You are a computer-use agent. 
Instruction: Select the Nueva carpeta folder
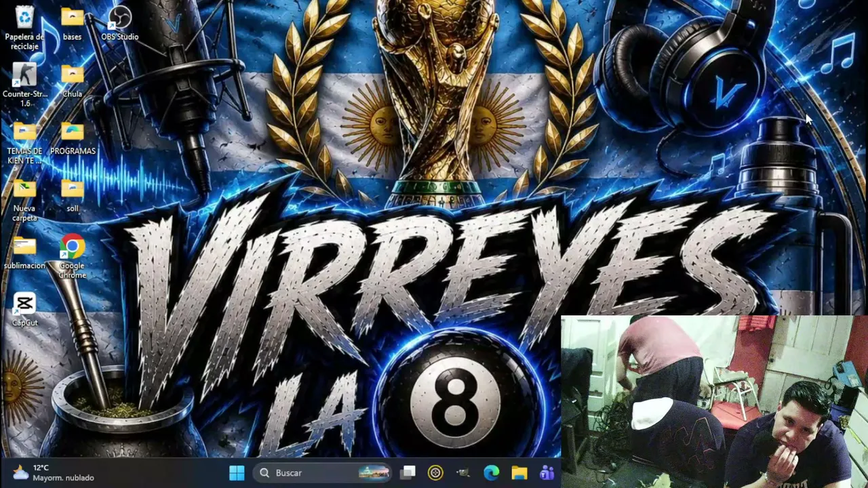click(x=24, y=201)
